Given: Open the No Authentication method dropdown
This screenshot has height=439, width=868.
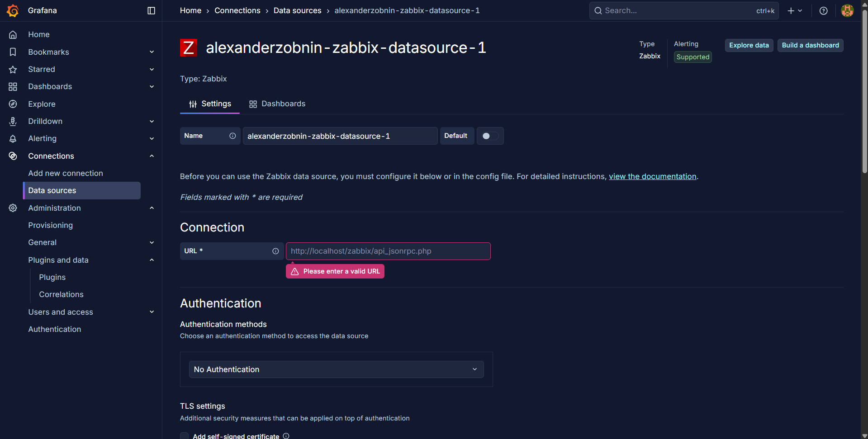Looking at the screenshot, I should click(x=336, y=369).
